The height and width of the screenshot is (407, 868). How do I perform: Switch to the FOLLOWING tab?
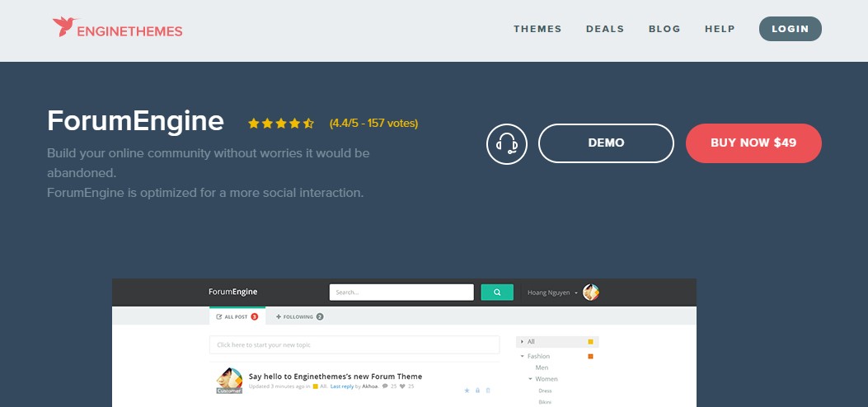(x=299, y=316)
